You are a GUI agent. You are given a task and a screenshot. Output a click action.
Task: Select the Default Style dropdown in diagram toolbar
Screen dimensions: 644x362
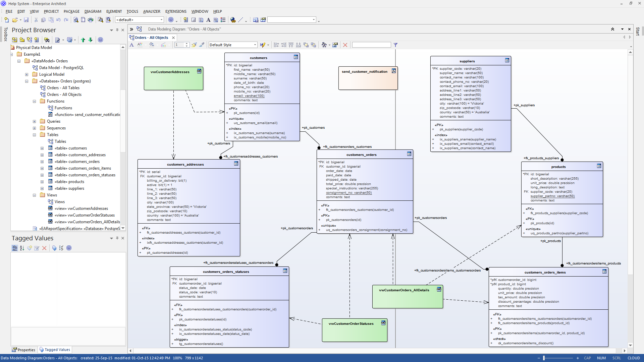point(232,44)
